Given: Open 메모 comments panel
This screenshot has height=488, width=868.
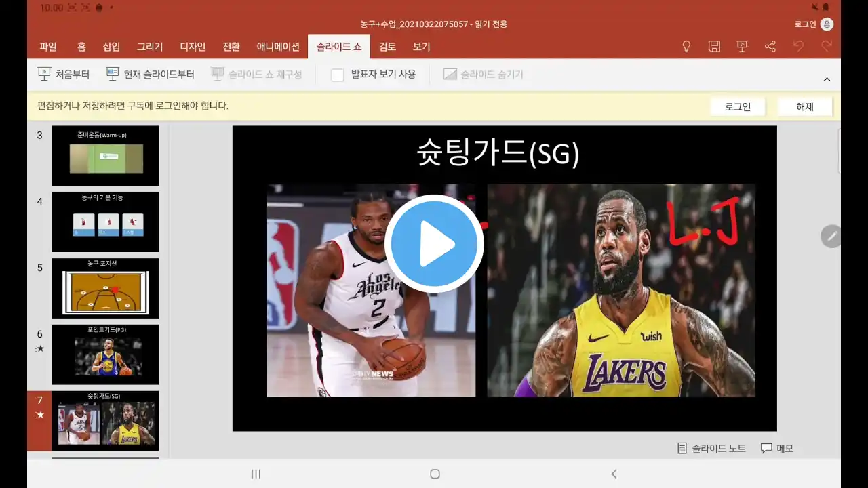Looking at the screenshot, I should pyautogui.click(x=777, y=448).
